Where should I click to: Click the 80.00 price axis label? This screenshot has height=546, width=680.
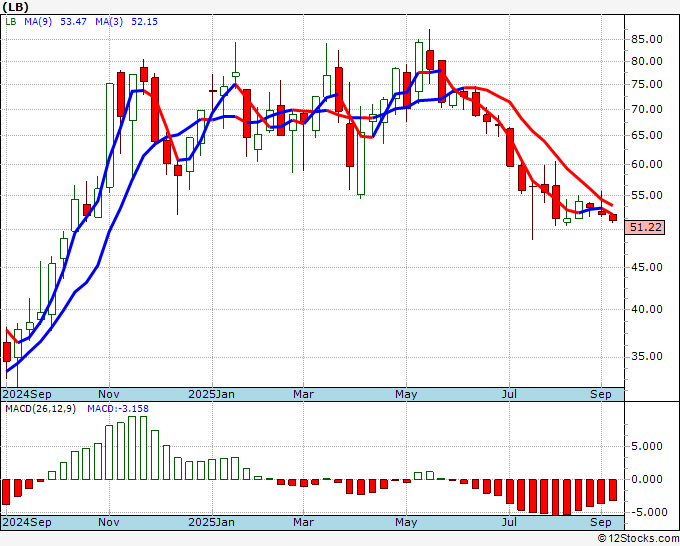coord(647,62)
